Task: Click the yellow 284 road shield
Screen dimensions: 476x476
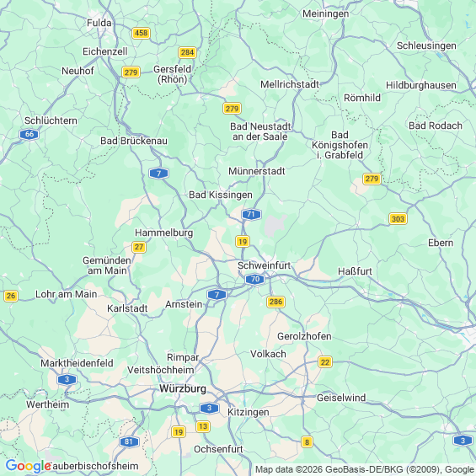Action: tap(187, 52)
